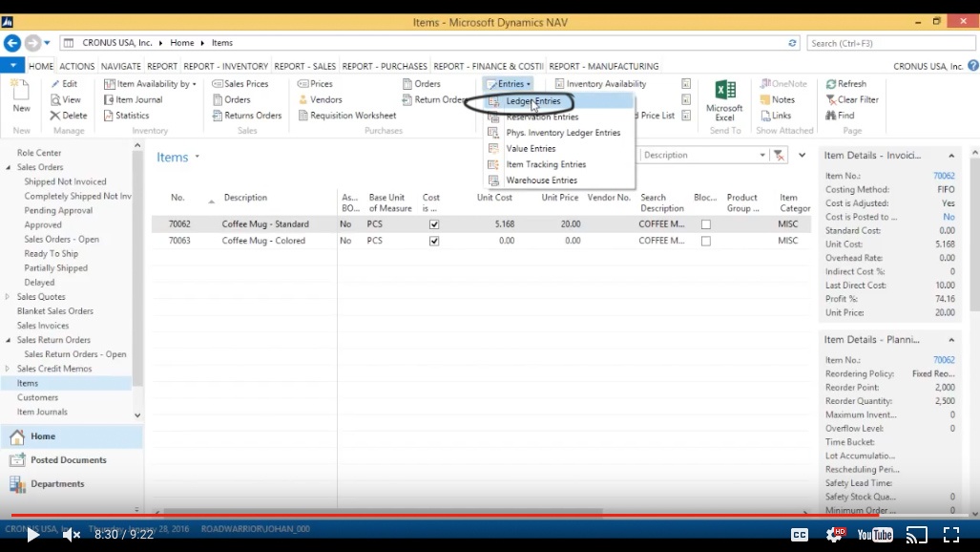Click the back navigation arrow
This screenshot has width=980, height=552.
coord(11,43)
